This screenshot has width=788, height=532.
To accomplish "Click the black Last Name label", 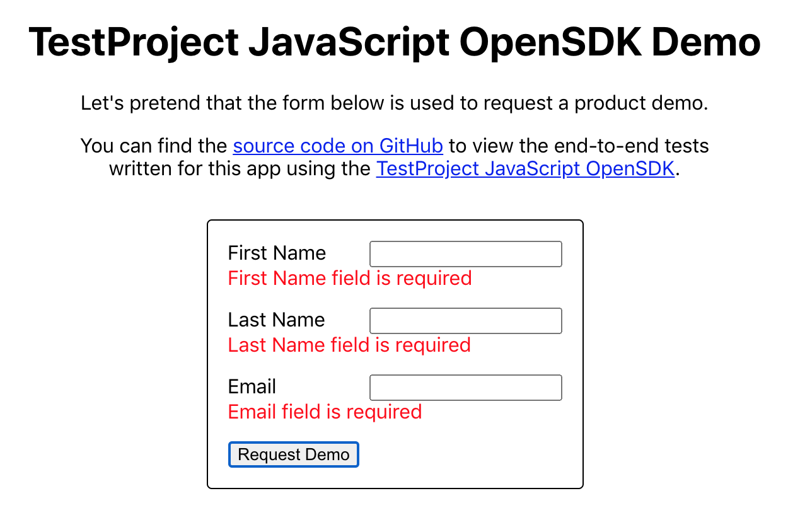I will pyautogui.click(x=276, y=320).
